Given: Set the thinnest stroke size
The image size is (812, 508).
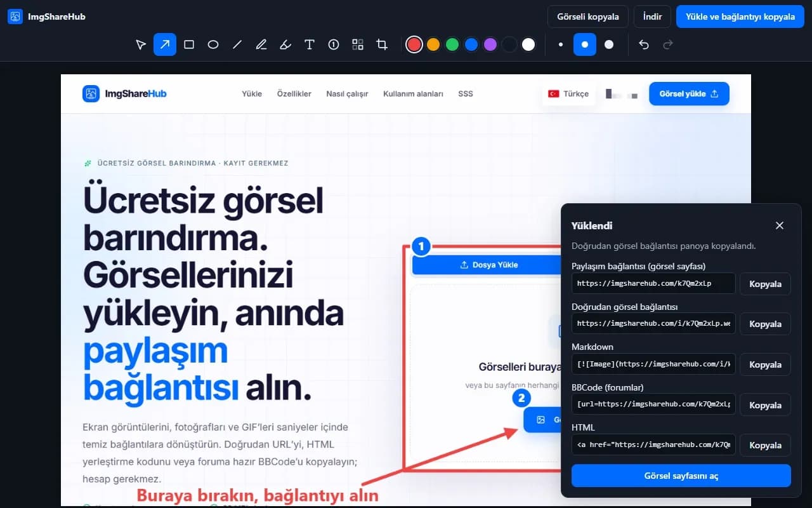Looking at the screenshot, I should (561, 44).
